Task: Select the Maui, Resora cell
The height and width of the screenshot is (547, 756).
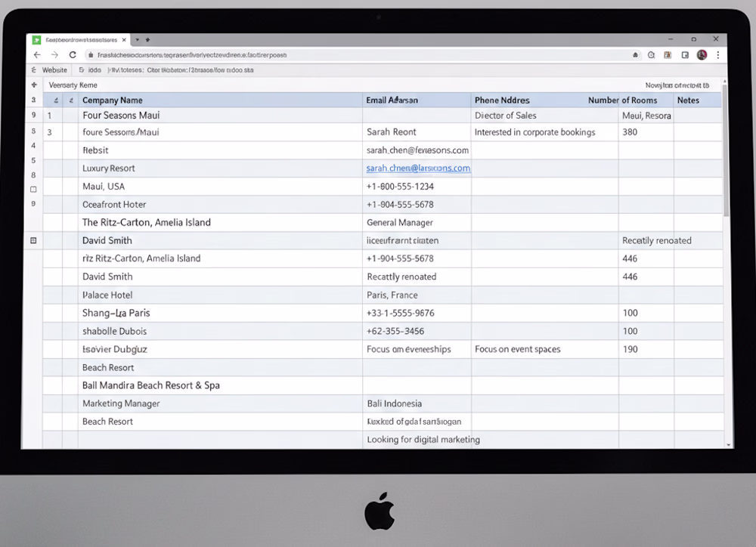Action: coord(646,116)
